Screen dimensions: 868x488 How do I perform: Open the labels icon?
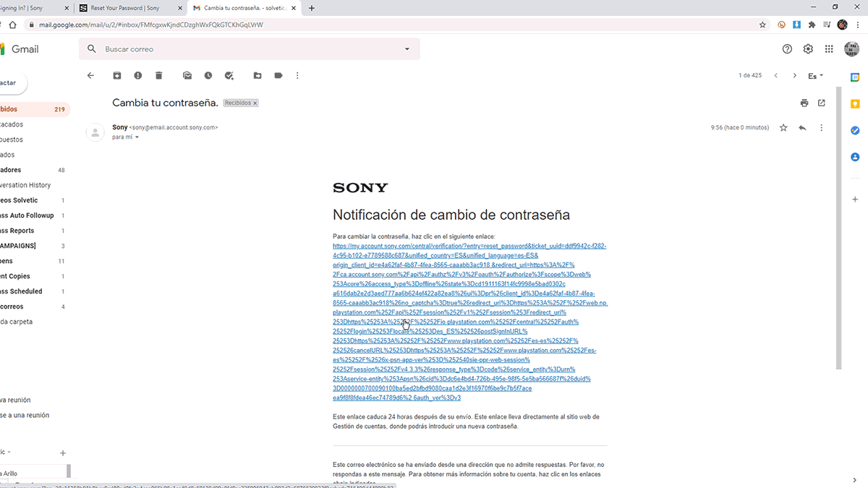[x=278, y=75]
